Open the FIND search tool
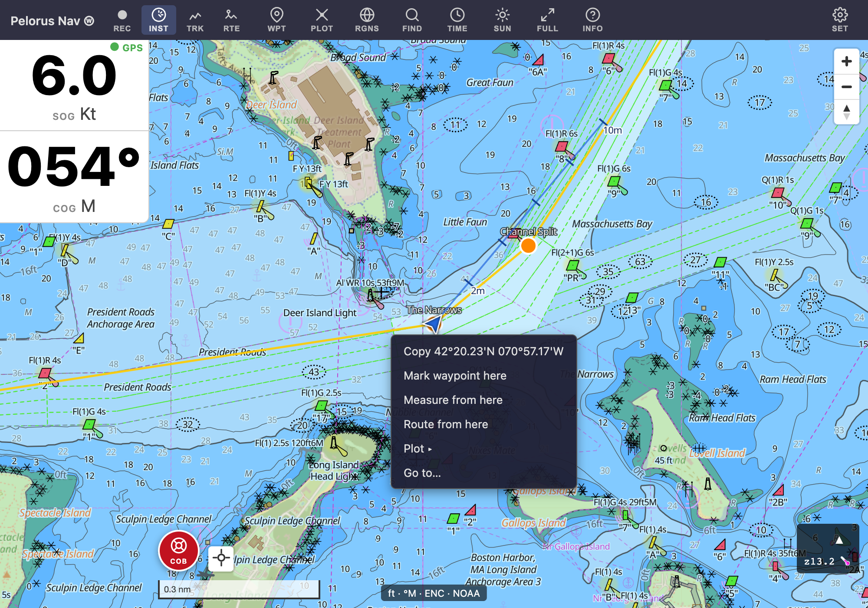 [x=412, y=20]
